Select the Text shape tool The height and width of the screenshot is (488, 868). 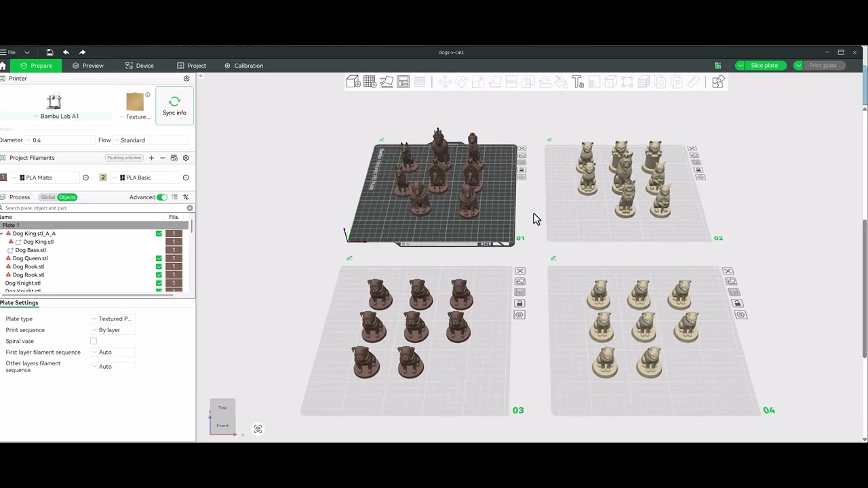[x=578, y=82]
